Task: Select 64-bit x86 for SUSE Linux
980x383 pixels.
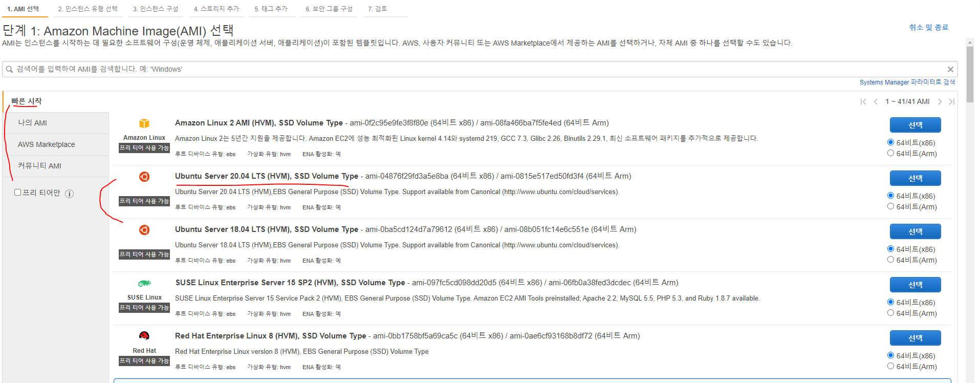Action: coord(890,302)
